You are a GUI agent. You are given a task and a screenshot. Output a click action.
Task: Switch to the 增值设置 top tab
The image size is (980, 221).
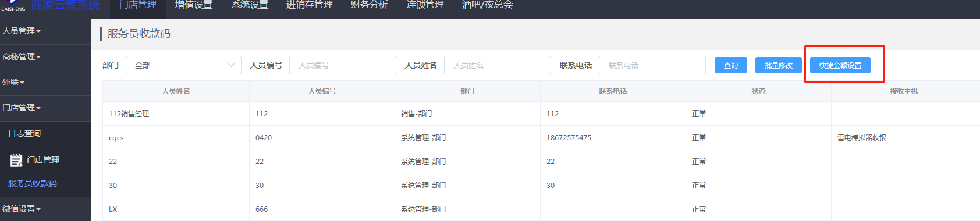click(194, 5)
